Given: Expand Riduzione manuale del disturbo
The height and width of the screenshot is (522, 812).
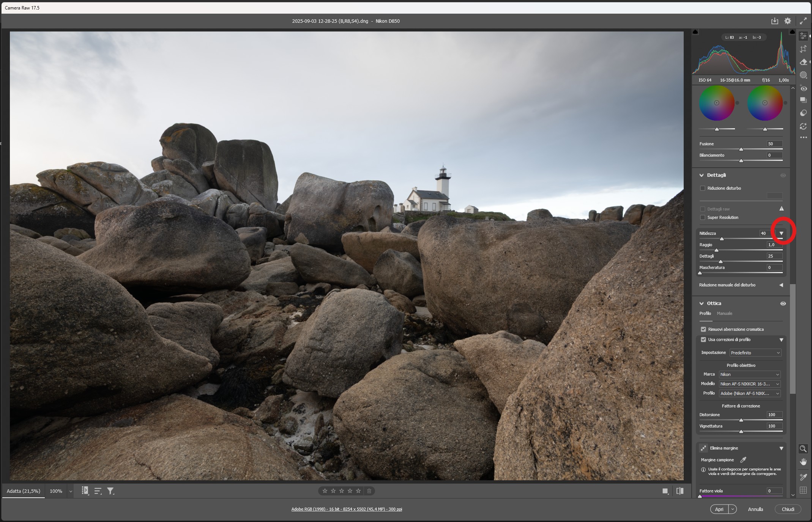Looking at the screenshot, I should pos(781,285).
